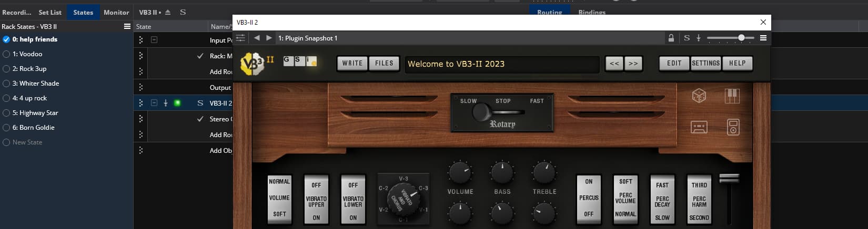
Task: Click the dice randomize icon
Action: point(699,96)
